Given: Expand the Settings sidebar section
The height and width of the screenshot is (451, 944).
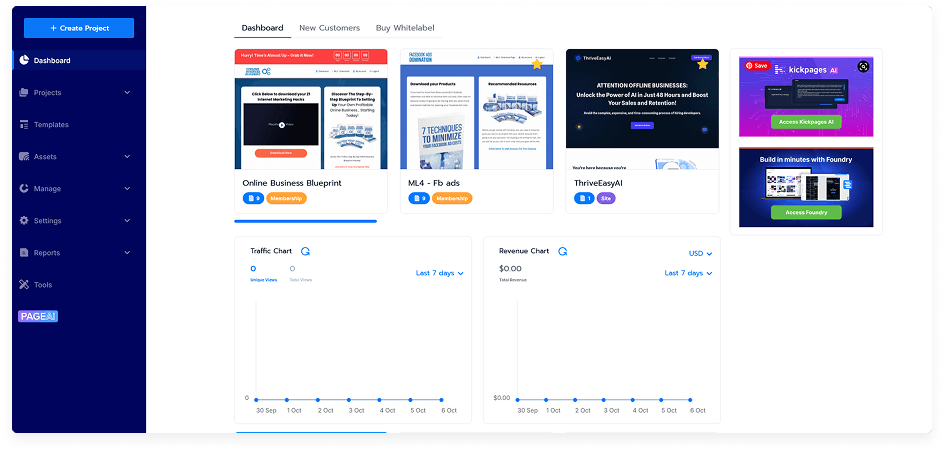Looking at the screenshot, I should [x=127, y=221].
